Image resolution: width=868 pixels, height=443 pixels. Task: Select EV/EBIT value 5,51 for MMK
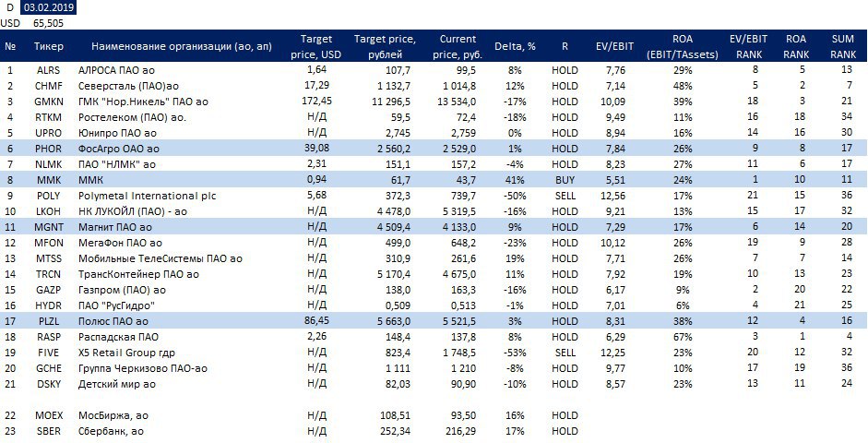click(615, 181)
